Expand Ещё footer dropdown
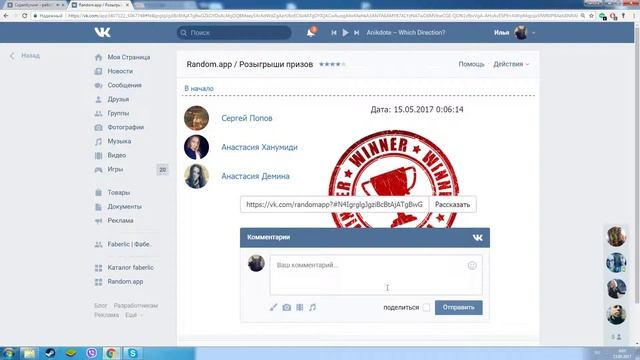The width and height of the screenshot is (640, 360). click(133, 315)
